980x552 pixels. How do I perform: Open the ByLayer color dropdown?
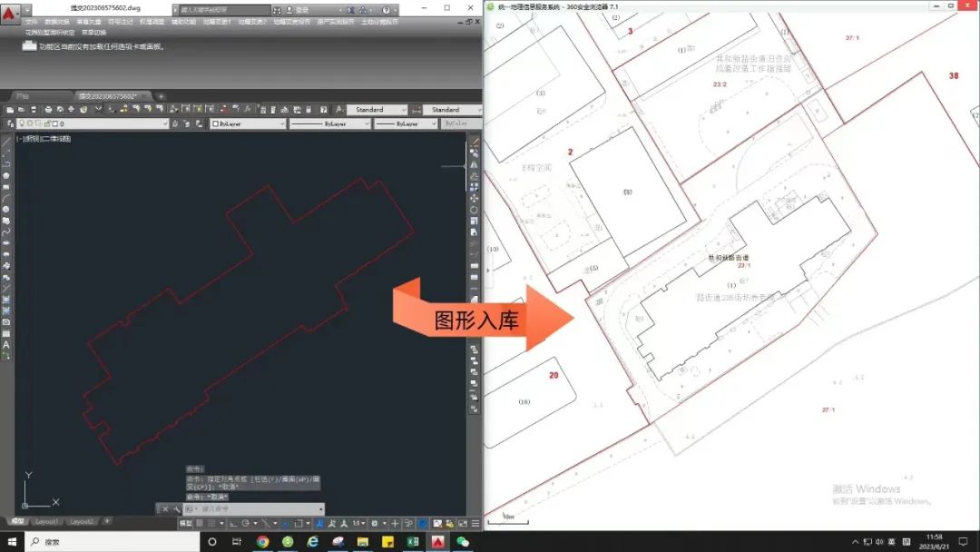248,123
